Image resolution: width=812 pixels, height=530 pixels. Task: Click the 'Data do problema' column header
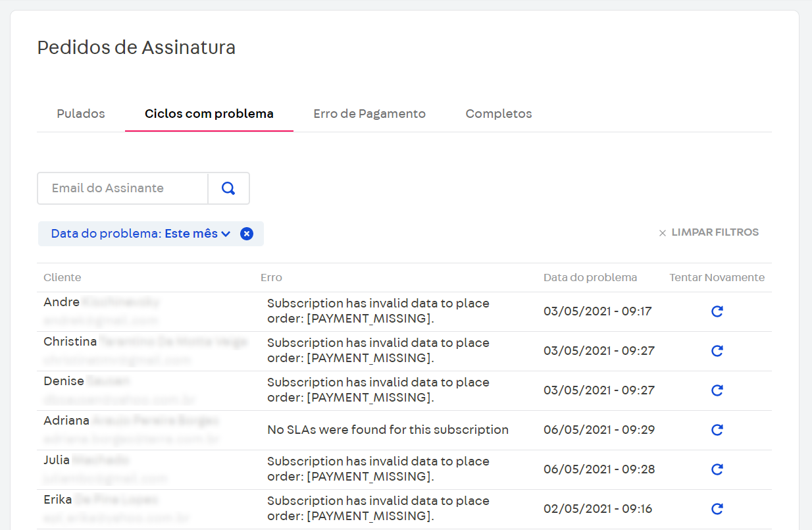590,277
